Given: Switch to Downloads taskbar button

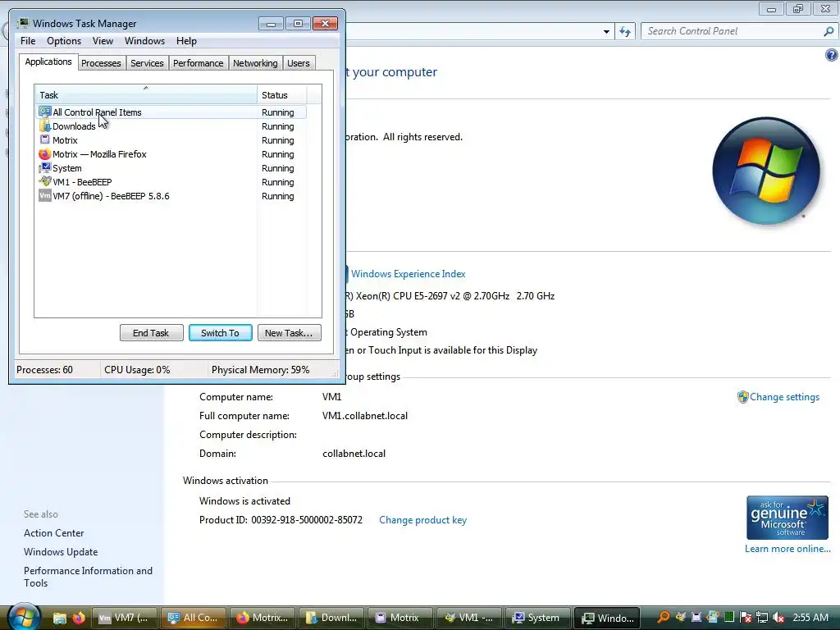Looking at the screenshot, I should [331, 618].
